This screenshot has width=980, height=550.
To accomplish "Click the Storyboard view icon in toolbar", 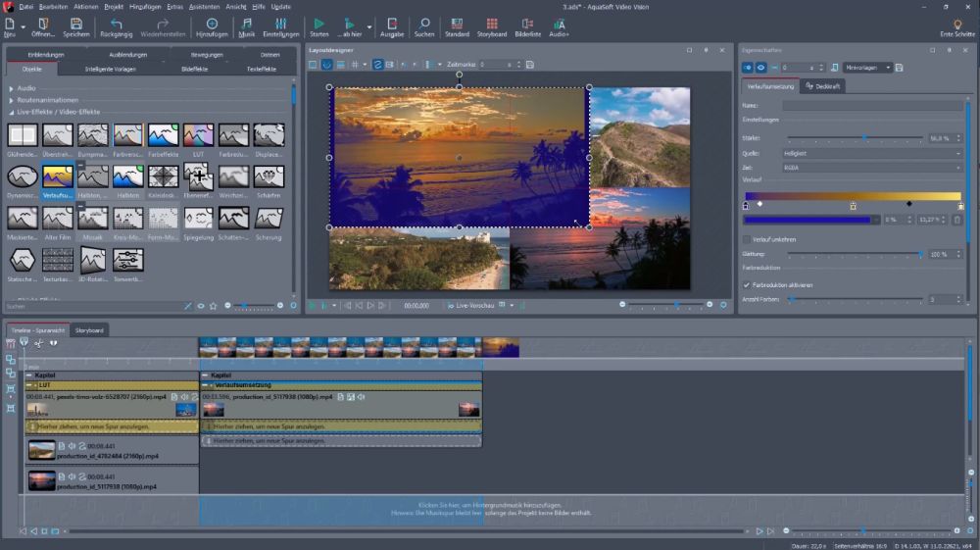I will 492,25.
